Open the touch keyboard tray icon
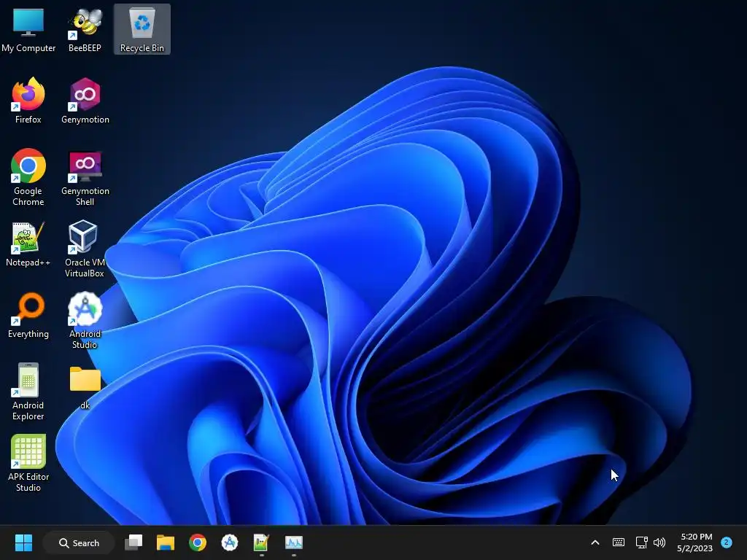 (619, 542)
